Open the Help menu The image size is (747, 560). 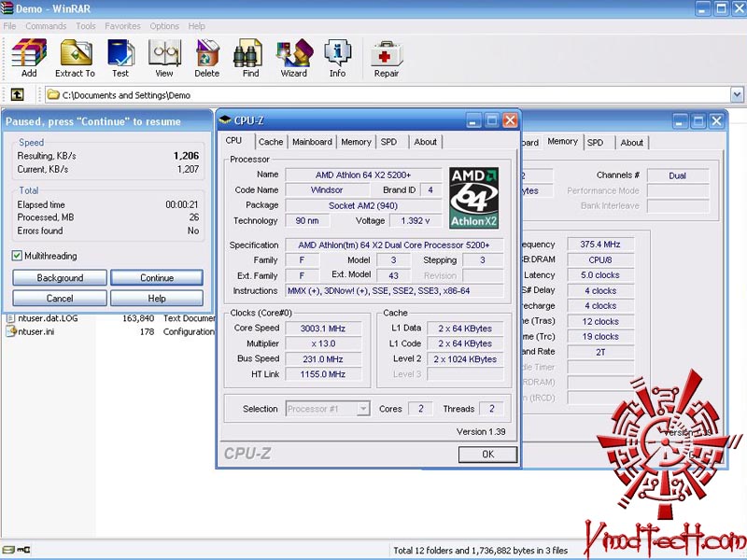[196, 26]
